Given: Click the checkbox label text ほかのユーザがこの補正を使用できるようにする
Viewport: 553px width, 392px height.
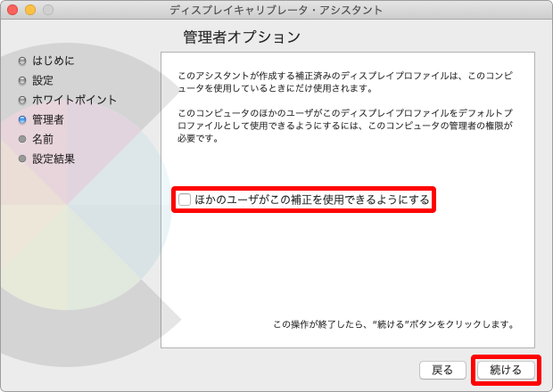Looking at the screenshot, I should [x=312, y=200].
